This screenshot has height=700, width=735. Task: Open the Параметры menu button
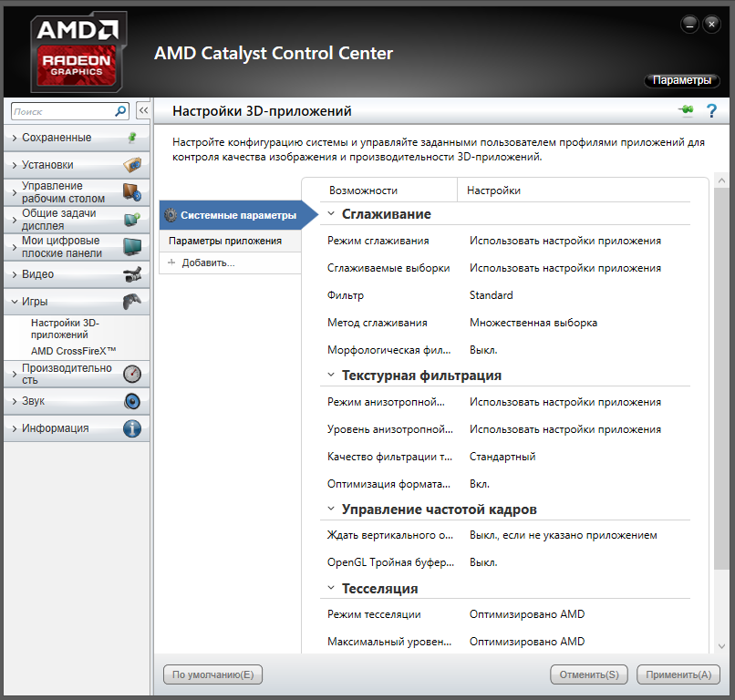[x=681, y=80]
